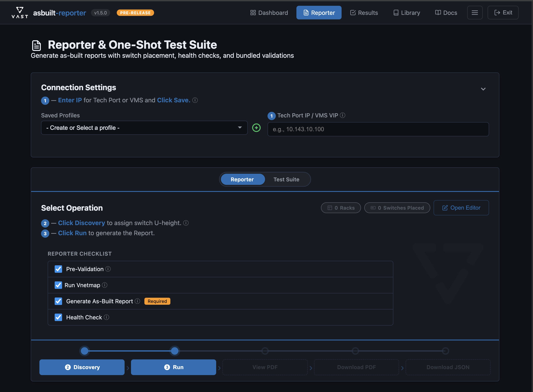Open the Reporter page from the nav bar
533x392 pixels.
pyautogui.click(x=319, y=13)
